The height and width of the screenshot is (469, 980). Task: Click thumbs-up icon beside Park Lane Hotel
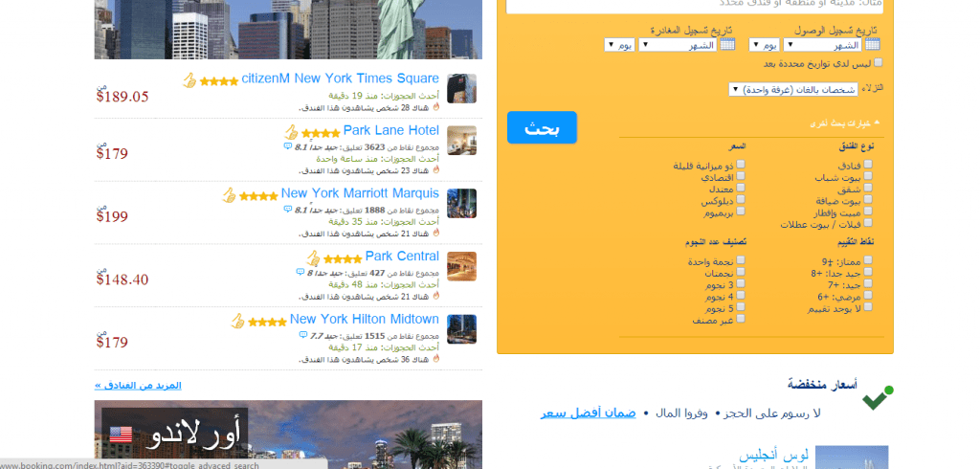[x=291, y=132]
